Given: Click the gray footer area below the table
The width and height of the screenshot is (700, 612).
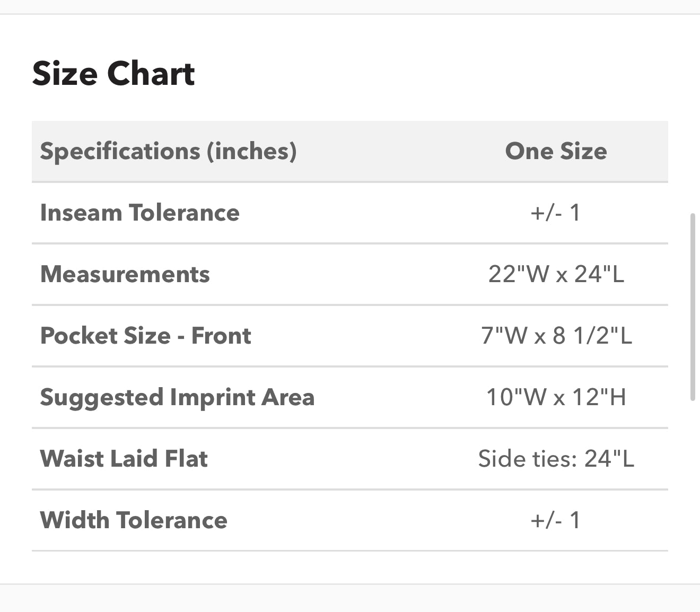Looking at the screenshot, I should pos(350,598).
